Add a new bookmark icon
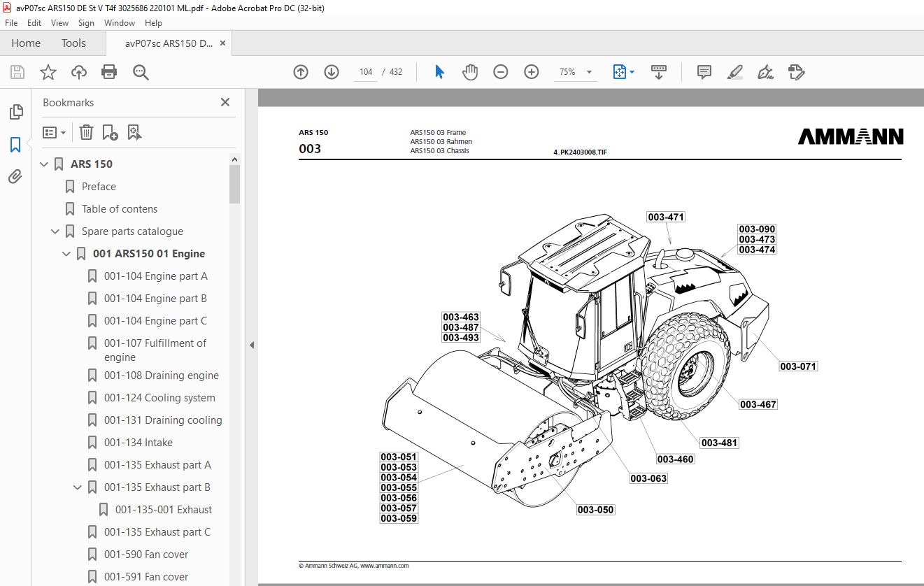 point(110,132)
